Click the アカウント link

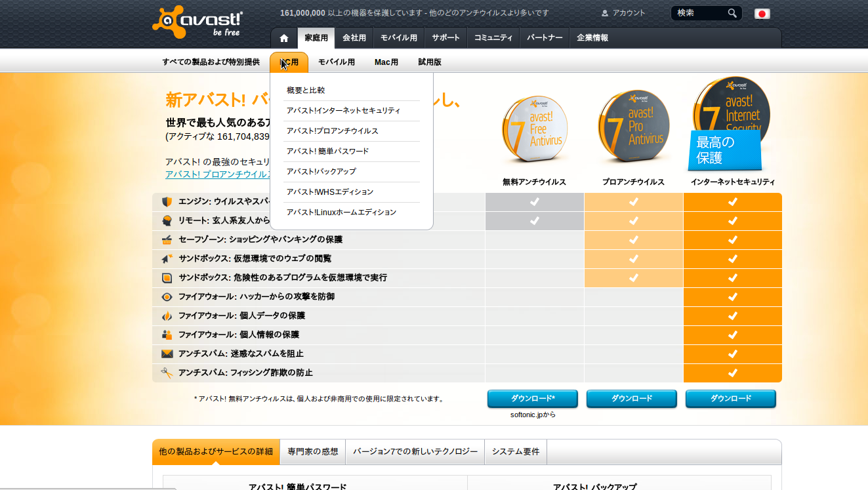click(629, 13)
